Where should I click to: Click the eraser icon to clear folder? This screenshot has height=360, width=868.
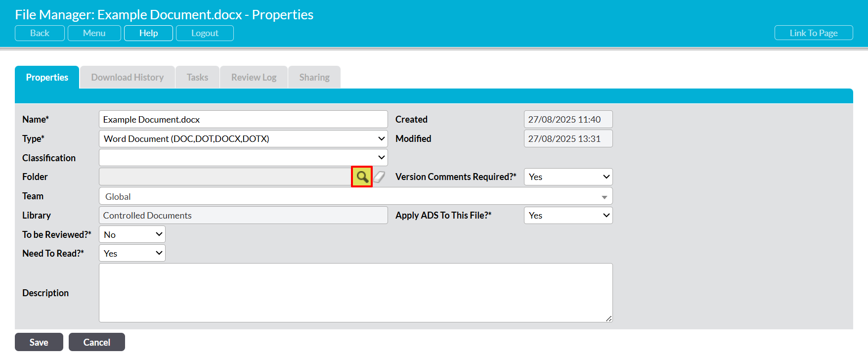click(x=379, y=177)
